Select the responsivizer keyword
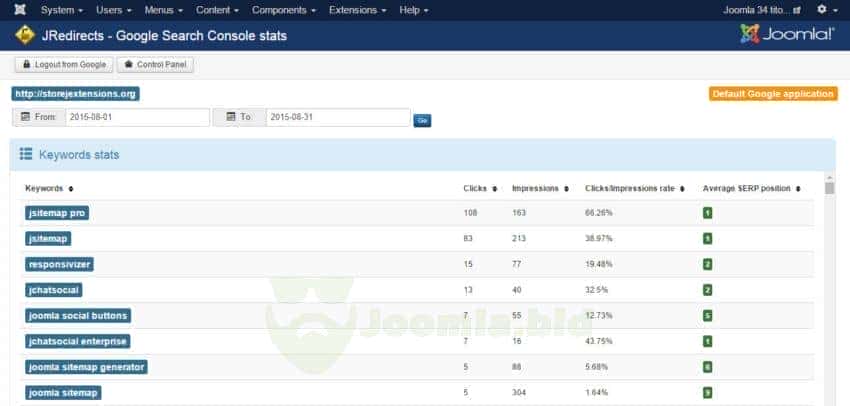850x406 pixels. click(x=59, y=265)
